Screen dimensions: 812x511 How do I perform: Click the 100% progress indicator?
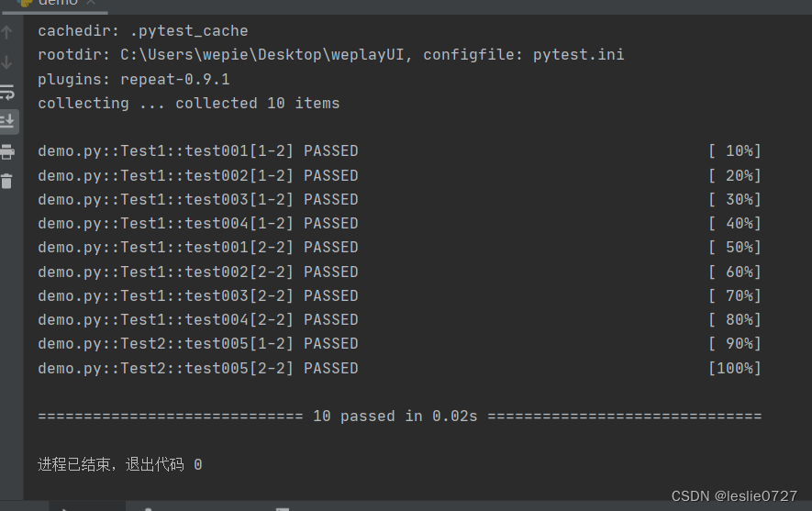click(x=735, y=369)
